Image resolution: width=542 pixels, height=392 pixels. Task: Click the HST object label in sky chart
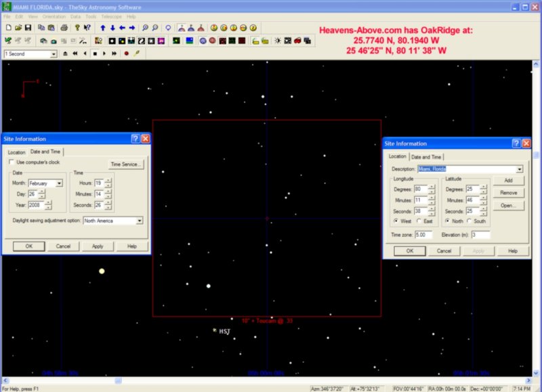pyautogui.click(x=224, y=332)
